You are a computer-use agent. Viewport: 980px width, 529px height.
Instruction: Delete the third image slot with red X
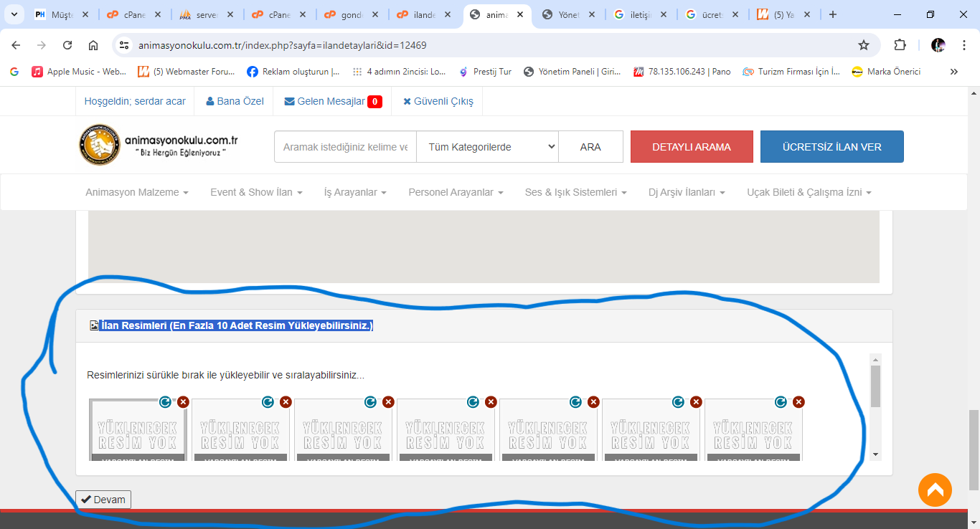click(388, 402)
